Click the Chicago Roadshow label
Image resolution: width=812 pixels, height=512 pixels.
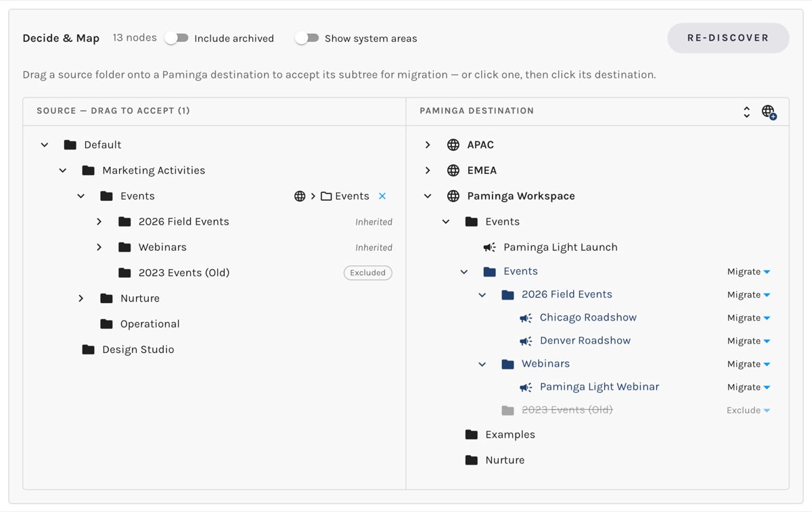[x=588, y=318]
